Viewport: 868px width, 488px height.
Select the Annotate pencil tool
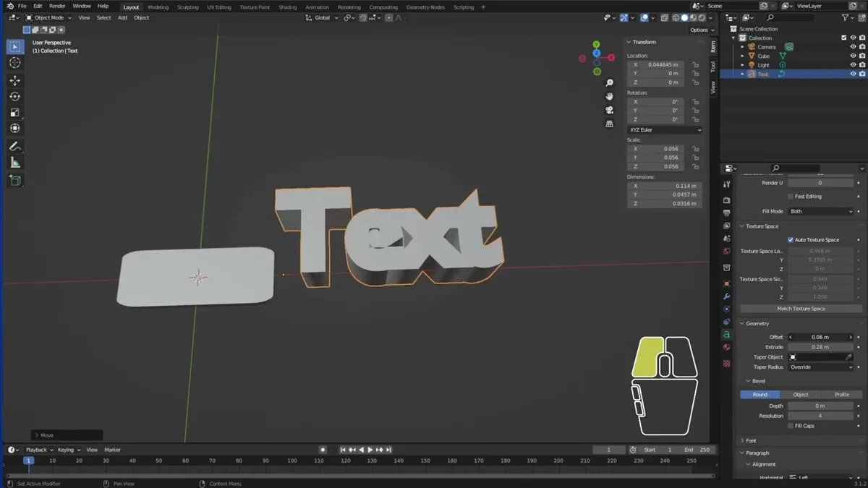pyautogui.click(x=15, y=146)
